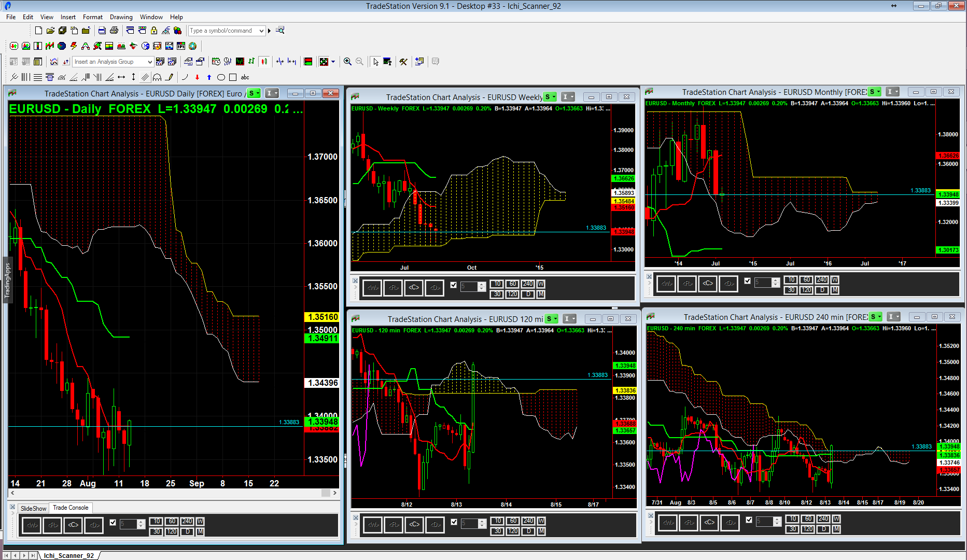967x560 pixels.
Task: Open the I dropdown on Daily chart title
Action: click(x=272, y=93)
